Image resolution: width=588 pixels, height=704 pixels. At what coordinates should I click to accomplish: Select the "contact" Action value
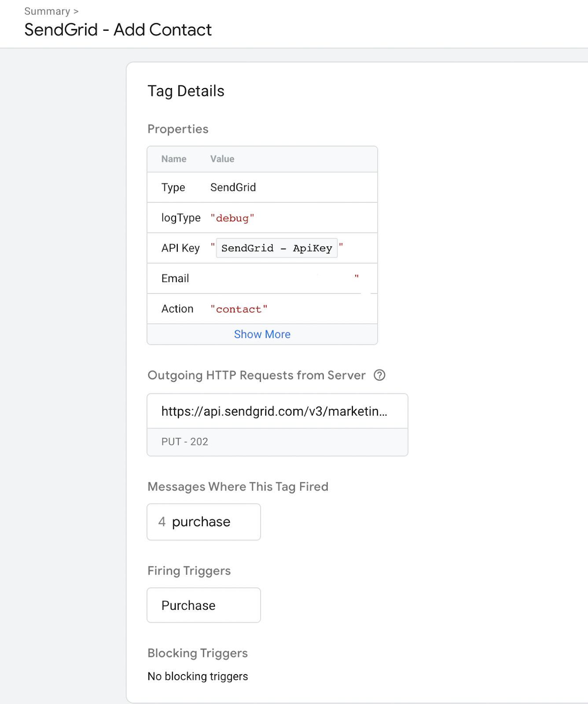(239, 309)
